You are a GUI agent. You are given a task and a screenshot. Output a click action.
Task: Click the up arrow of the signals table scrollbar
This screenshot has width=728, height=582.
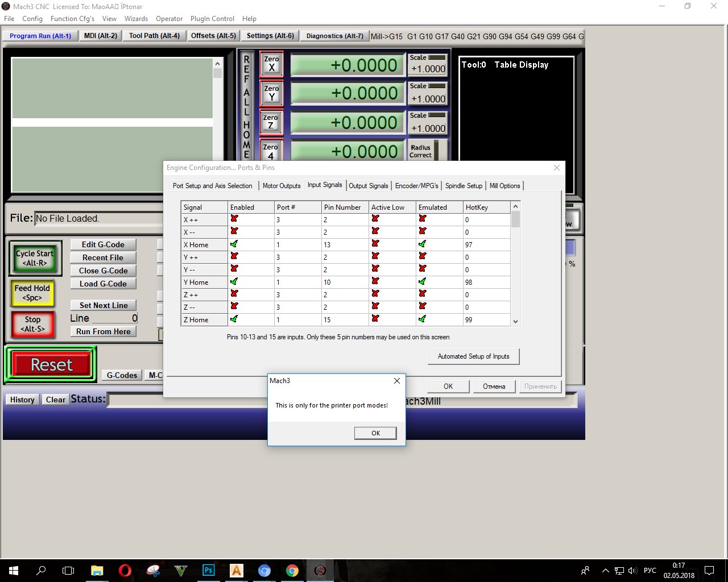click(515, 207)
